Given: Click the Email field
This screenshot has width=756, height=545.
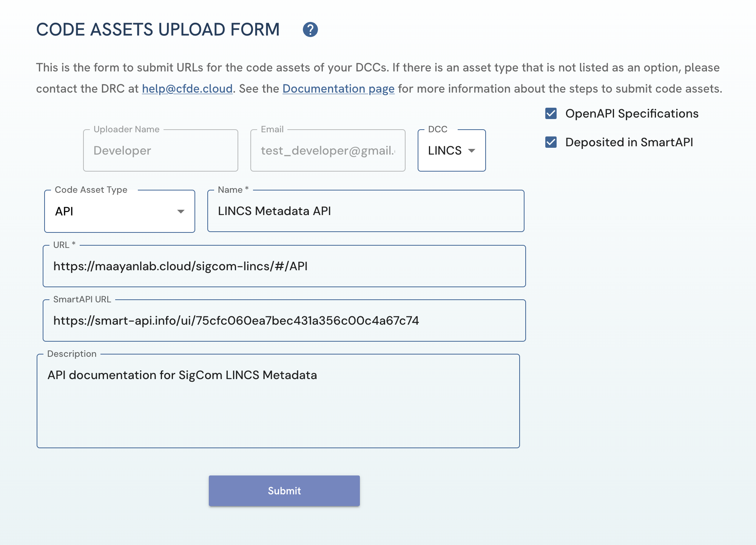Looking at the screenshot, I should point(327,150).
